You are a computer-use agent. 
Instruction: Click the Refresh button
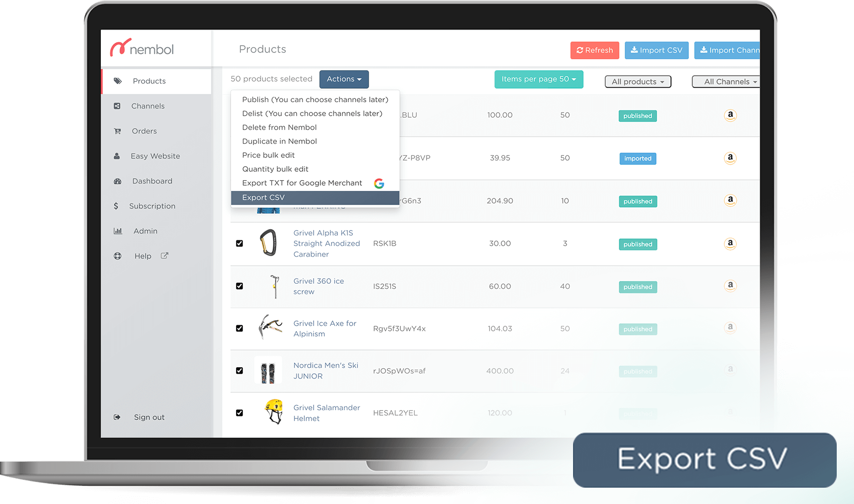click(595, 50)
